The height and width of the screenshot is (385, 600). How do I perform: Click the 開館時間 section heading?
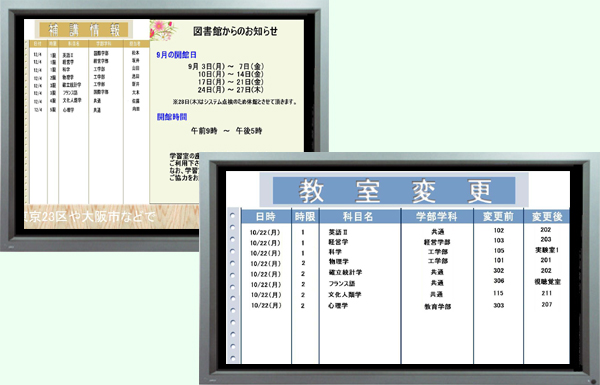(x=172, y=117)
